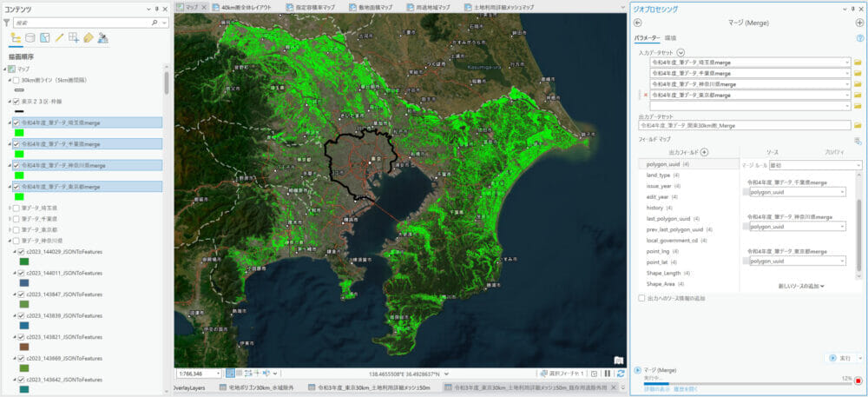The image size is (868, 397).
Task: Uncheck 東京都merge layer checkbox in Contents
Action: pyautogui.click(x=16, y=187)
